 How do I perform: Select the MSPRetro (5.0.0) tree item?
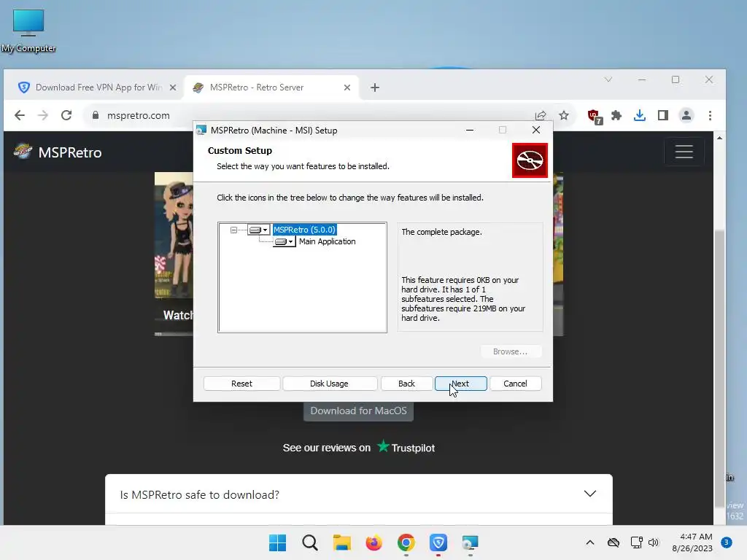click(304, 230)
